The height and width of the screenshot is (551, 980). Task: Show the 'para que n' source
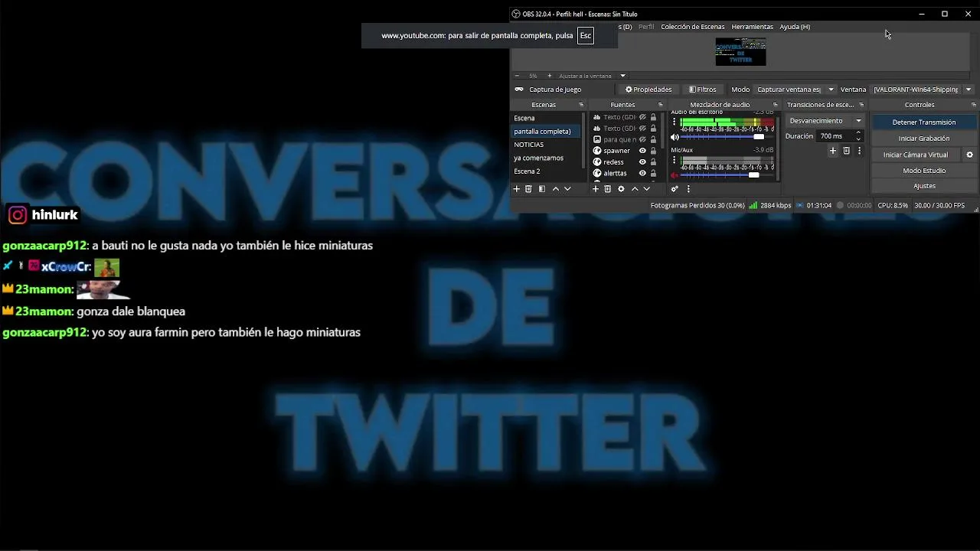click(x=642, y=139)
